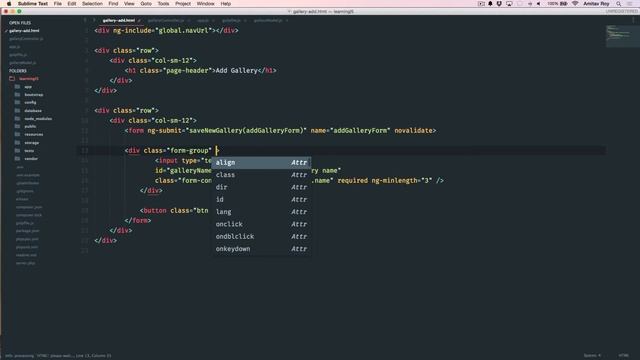Click the closing </form> tag
The height and width of the screenshot is (360, 640).
tap(138, 220)
